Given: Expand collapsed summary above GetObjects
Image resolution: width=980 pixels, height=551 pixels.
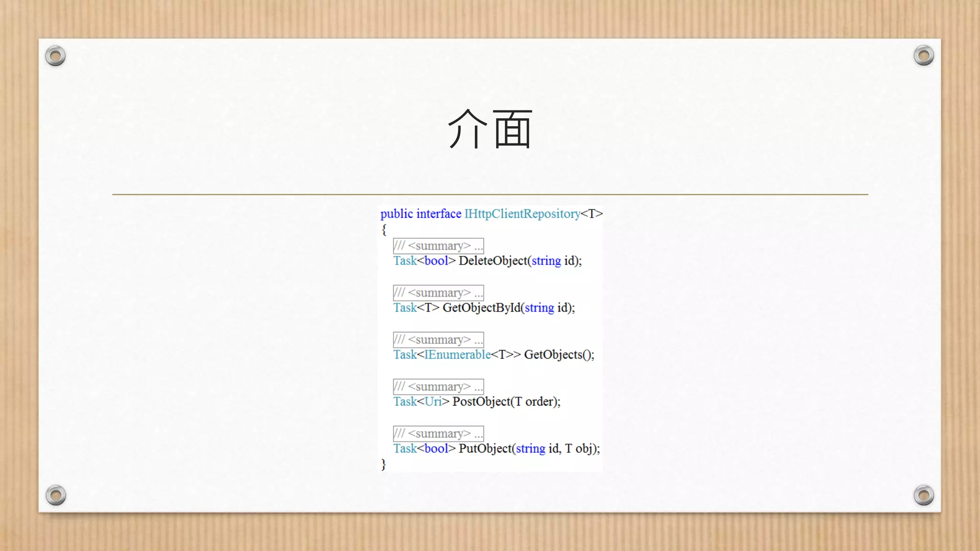Looking at the screenshot, I should (x=438, y=340).
